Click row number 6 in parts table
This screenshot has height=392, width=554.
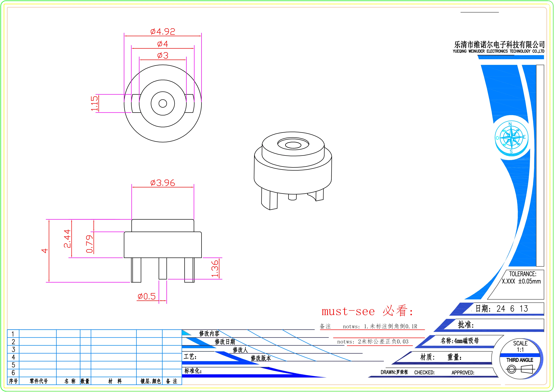(13, 373)
